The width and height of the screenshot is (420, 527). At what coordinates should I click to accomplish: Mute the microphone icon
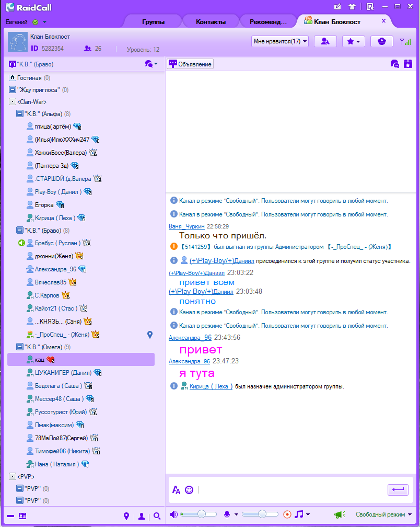(x=227, y=514)
